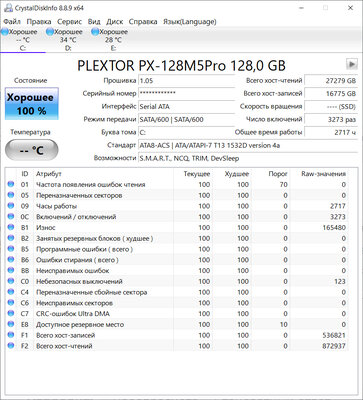Select the CRC-ошибок Ultra DMA row

177,313
